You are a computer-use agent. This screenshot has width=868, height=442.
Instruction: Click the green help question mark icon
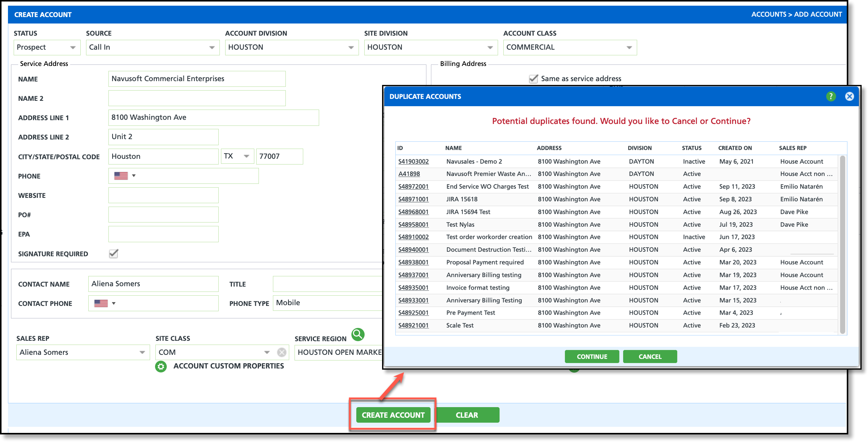tap(831, 96)
